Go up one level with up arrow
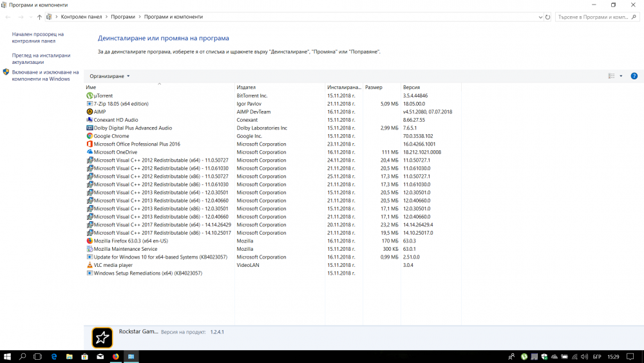The height and width of the screenshot is (363, 644). (39, 17)
